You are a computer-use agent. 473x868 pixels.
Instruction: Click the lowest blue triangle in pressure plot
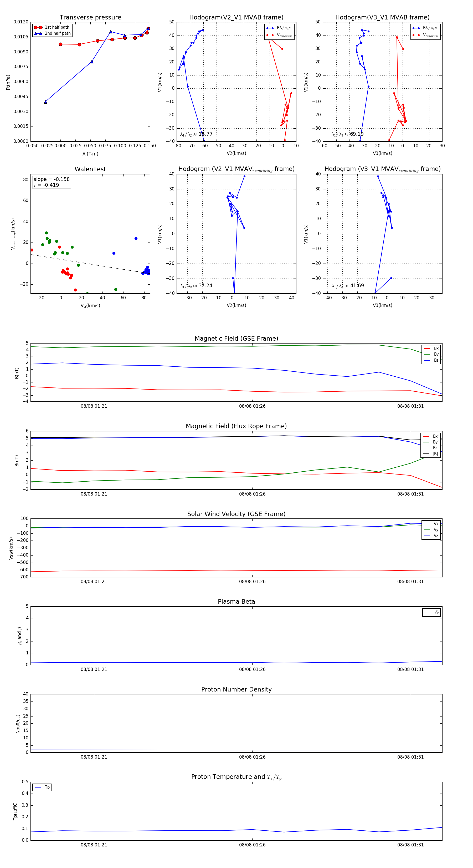pyautogui.click(x=45, y=102)
